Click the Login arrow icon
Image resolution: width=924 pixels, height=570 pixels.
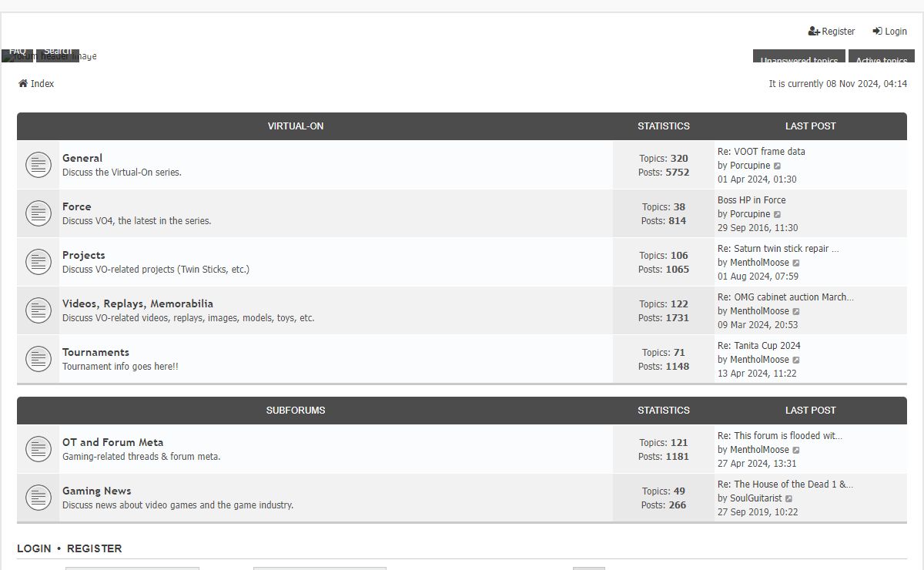(877, 32)
